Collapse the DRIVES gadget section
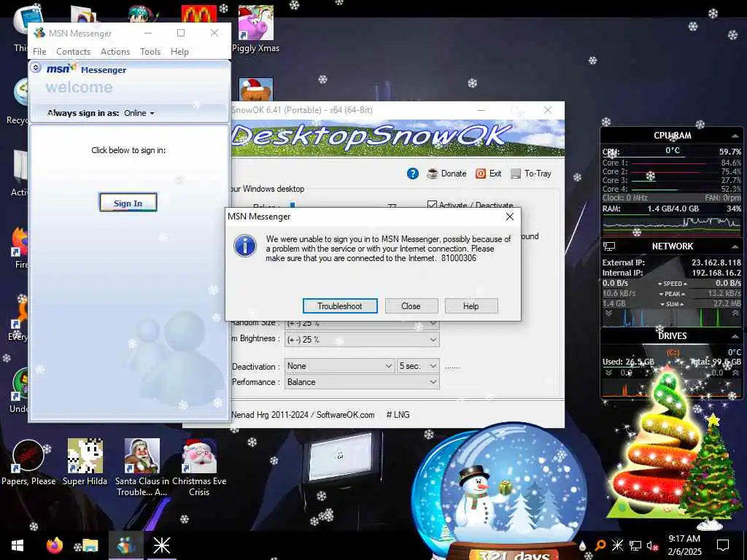The image size is (747, 560). [735, 336]
